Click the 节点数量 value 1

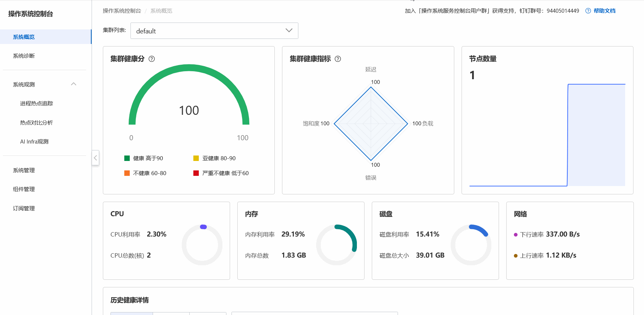point(472,75)
